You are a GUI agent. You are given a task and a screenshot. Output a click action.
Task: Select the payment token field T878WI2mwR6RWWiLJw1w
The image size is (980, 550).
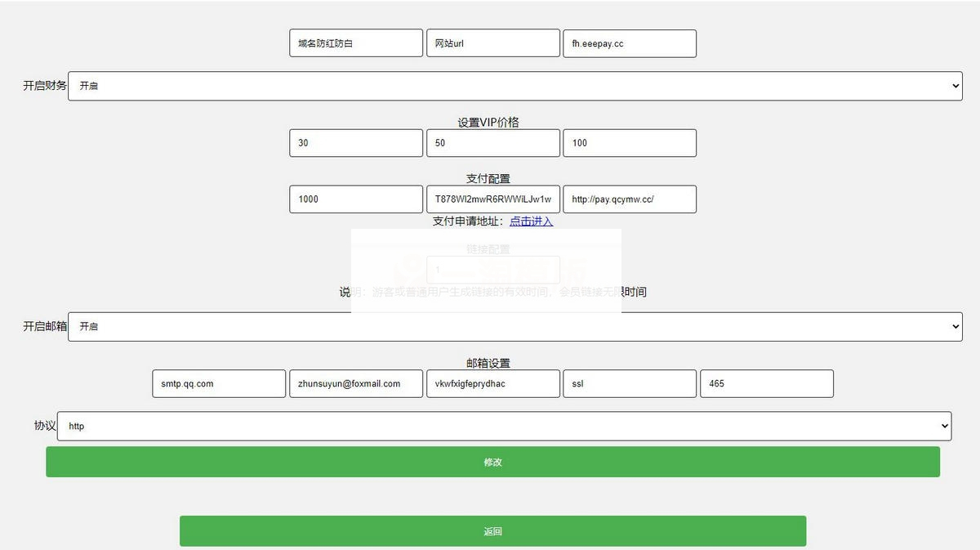[x=492, y=199]
